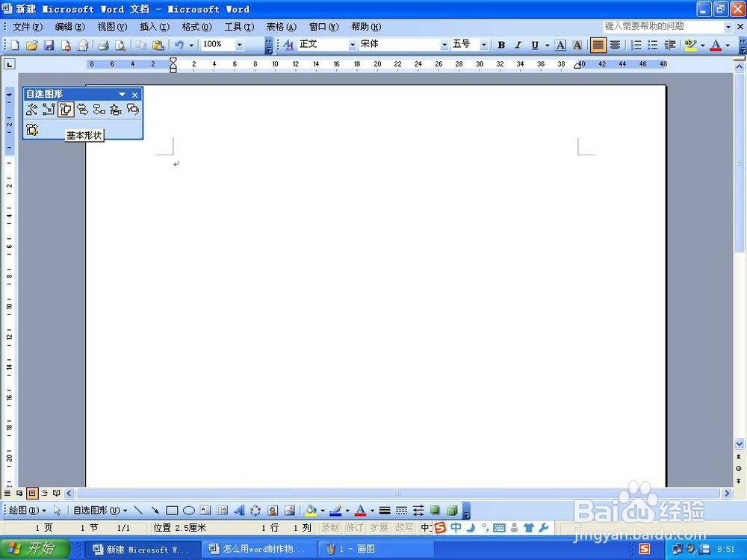Toggle bold formatting
This screenshot has width=747, height=560.
pos(501,46)
